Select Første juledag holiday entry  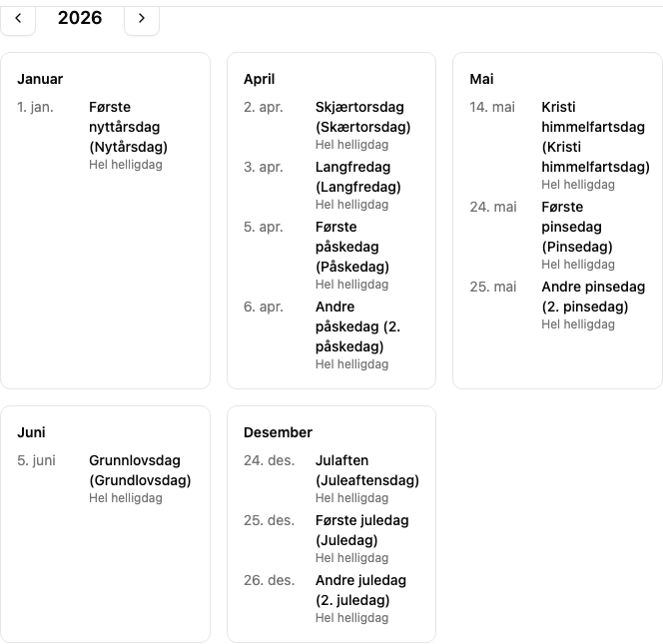coord(331,539)
